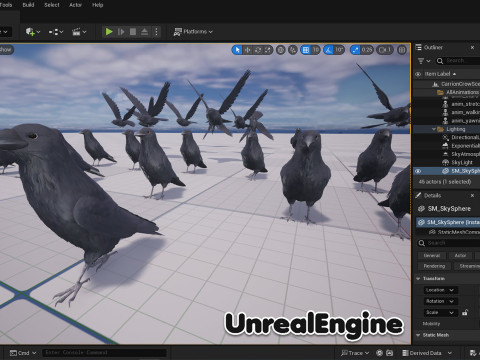Open the Tools menu
The height and width of the screenshot is (360, 480).
tap(6, 5)
